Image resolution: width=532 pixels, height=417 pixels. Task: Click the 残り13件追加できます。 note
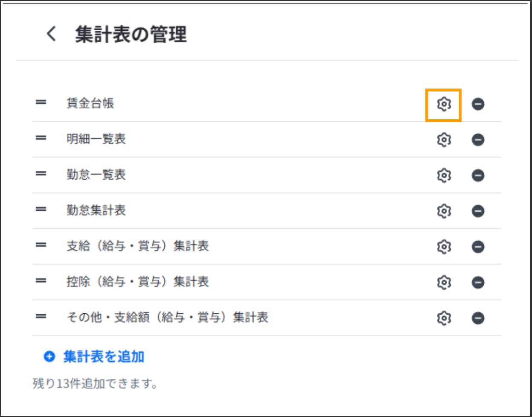[96, 383]
